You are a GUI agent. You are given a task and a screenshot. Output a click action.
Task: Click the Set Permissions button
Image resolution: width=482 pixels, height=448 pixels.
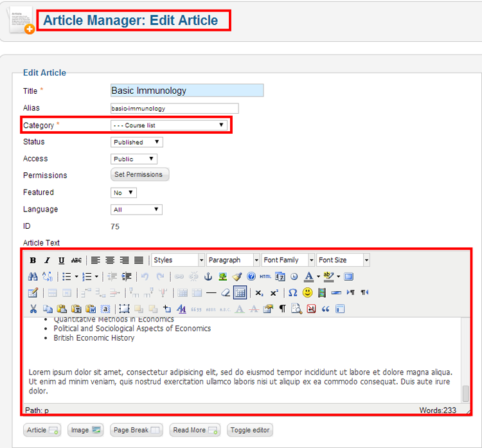tap(139, 175)
